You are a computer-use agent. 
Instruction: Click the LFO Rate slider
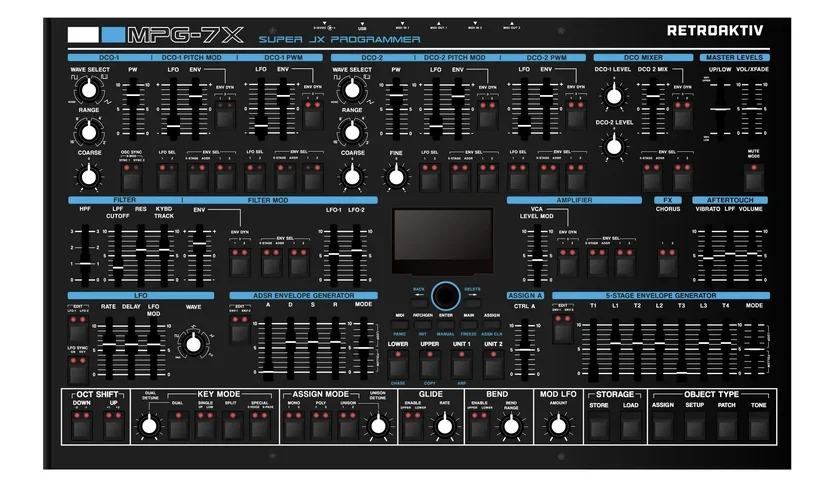pos(108,348)
